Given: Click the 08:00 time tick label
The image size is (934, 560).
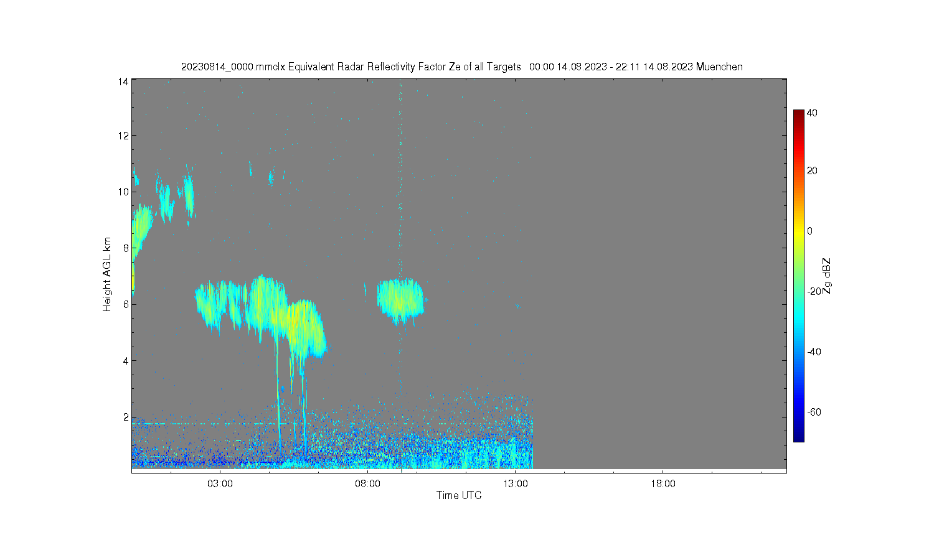Looking at the screenshot, I should click(367, 483).
